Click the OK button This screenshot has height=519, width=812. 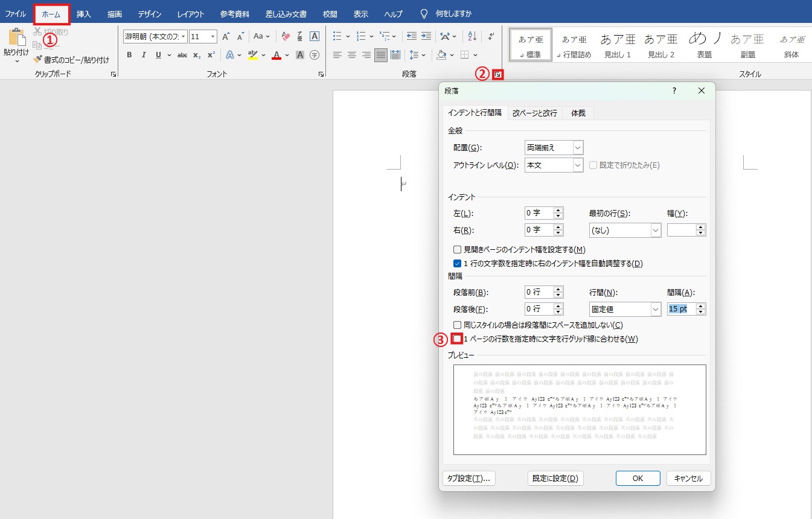[x=638, y=478]
